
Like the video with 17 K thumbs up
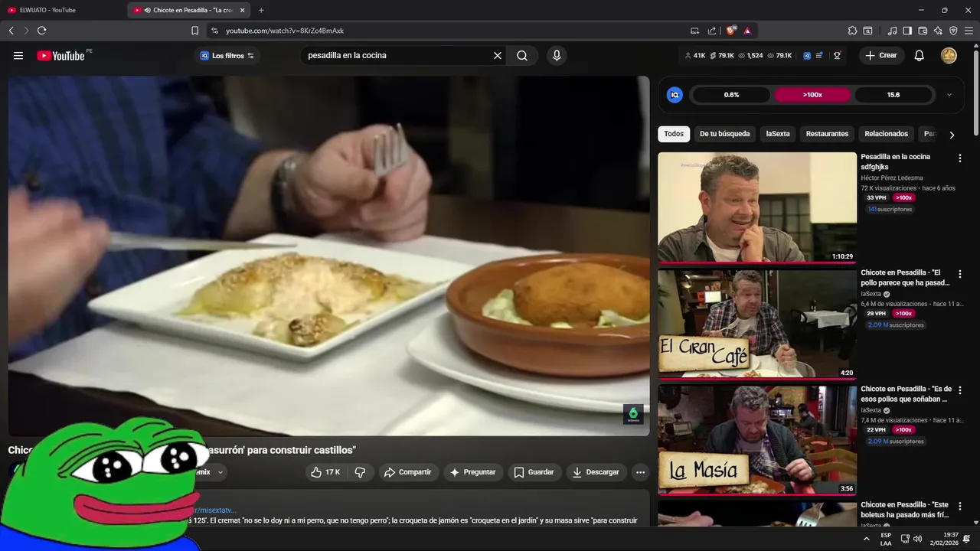click(325, 472)
